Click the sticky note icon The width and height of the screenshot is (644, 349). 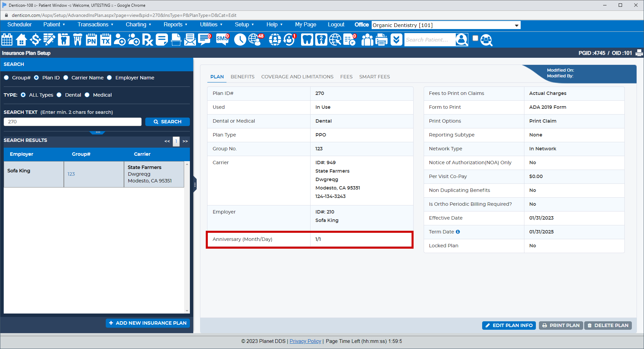[x=162, y=40]
